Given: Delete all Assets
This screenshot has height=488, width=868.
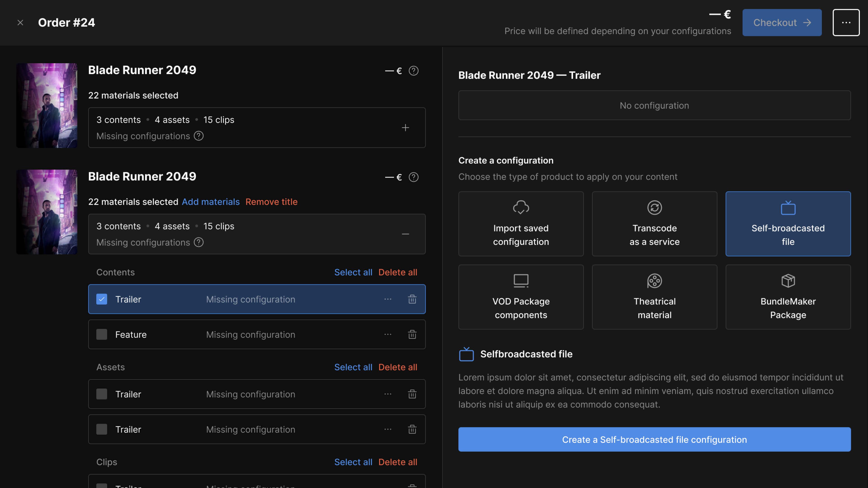Looking at the screenshot, I should click(398, 367).
